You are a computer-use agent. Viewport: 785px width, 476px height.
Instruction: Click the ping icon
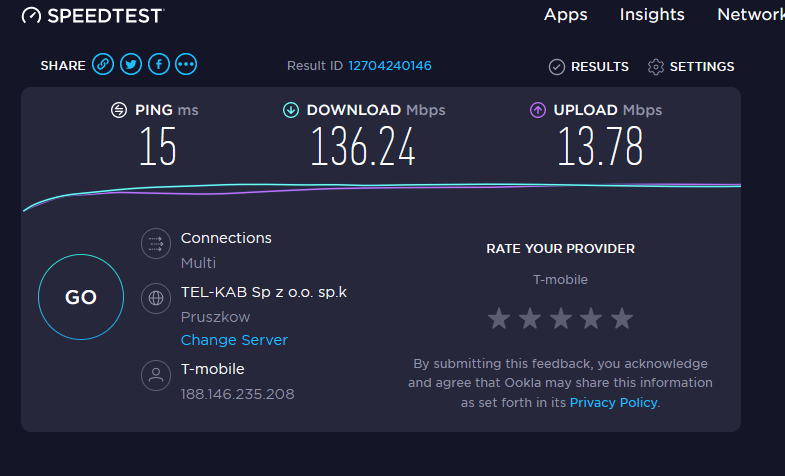(x=119, y=110)
